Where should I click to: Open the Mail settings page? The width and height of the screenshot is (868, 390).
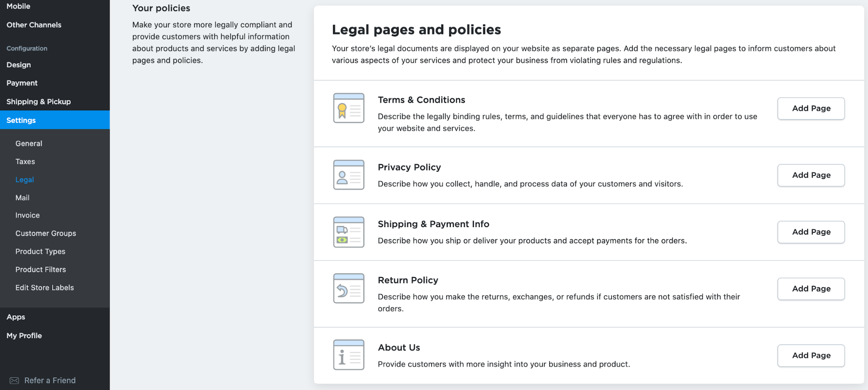click(x=22, y=198)
